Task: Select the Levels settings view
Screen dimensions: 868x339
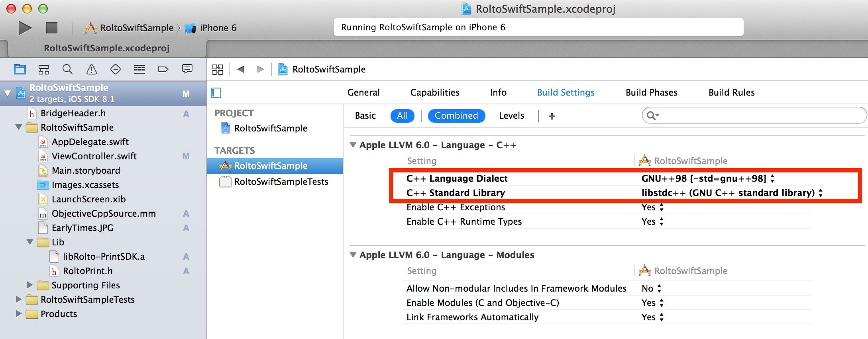Action: (512, 116)
